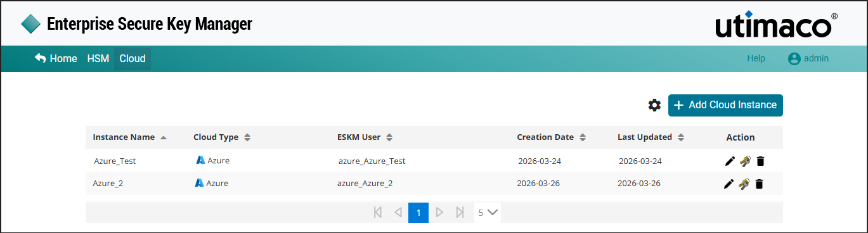The height and width of the screenshot is (233, 868).
Task: Click the Azure logo in Azure_2 row
Action: tap(198, 183)
